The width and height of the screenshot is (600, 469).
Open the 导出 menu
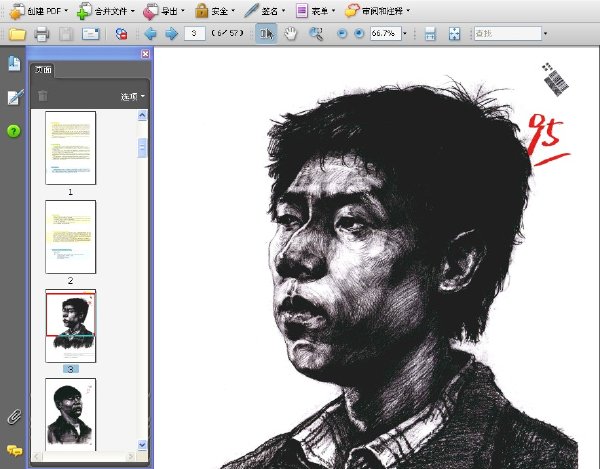[x=164, y=11]
